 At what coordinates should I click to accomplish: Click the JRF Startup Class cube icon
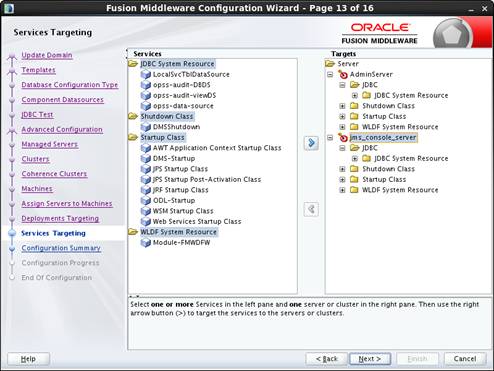[x=146, y=190]
